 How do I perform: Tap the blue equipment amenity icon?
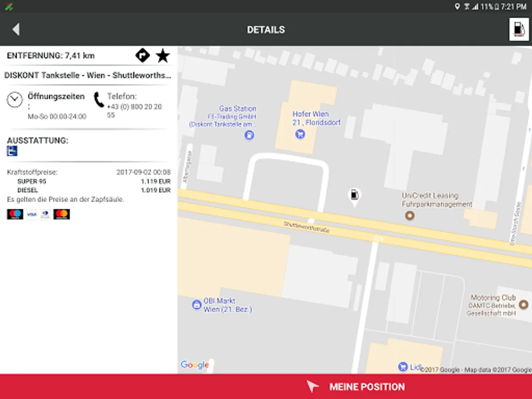(12, 151)
